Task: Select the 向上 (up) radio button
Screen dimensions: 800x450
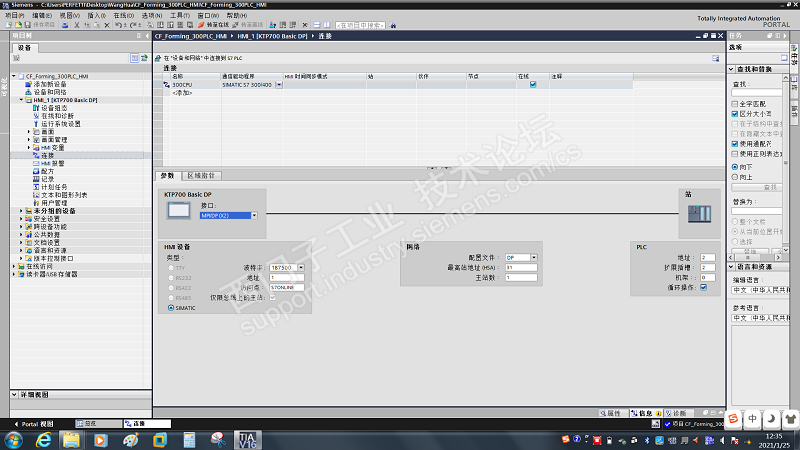Action: [735, 177]
